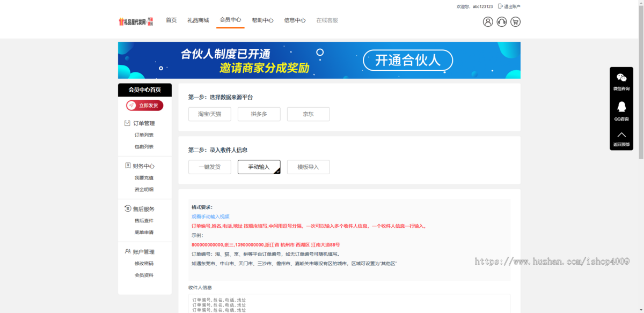Viewport: 644px width, 313px height.
Task: Click the site logo in the header
Action: coord(136,21)
